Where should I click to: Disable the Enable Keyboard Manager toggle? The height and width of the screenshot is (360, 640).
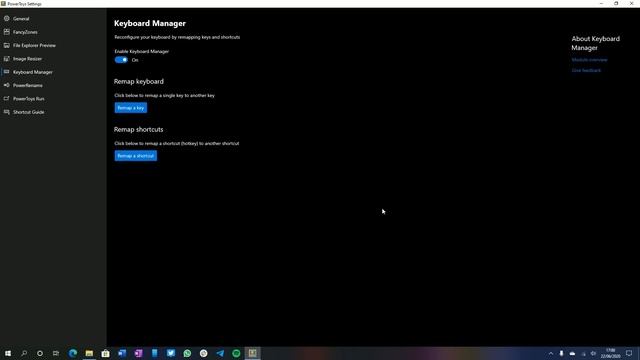coord(121,60)
